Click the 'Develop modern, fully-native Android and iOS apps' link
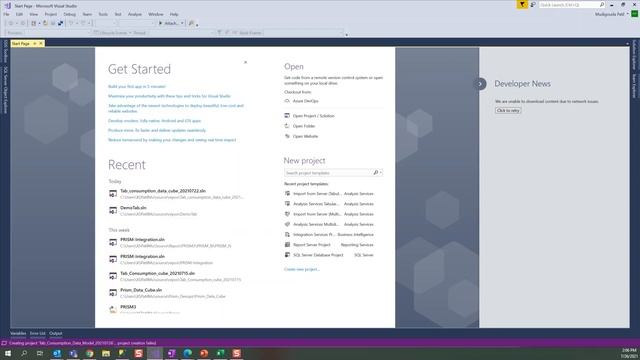640x360 pixels. pyautogui.click(x=154, y=121)
